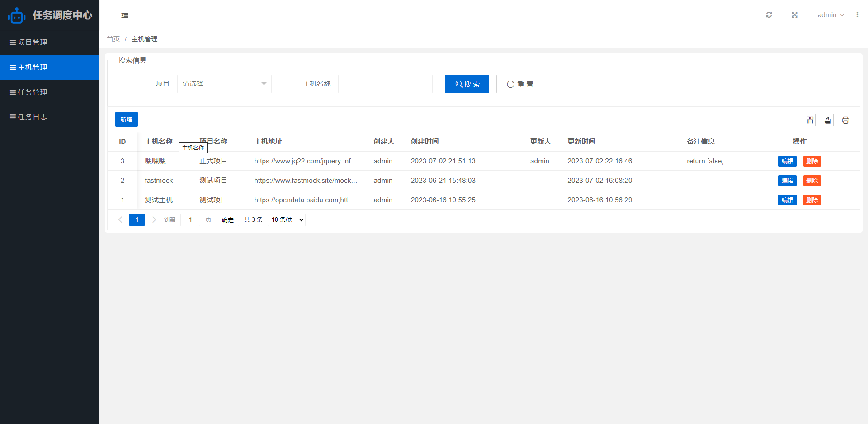Toggle fullscreen with the expand icon
The width and height of the screenshot is (868, 424).
pos(795,15)
